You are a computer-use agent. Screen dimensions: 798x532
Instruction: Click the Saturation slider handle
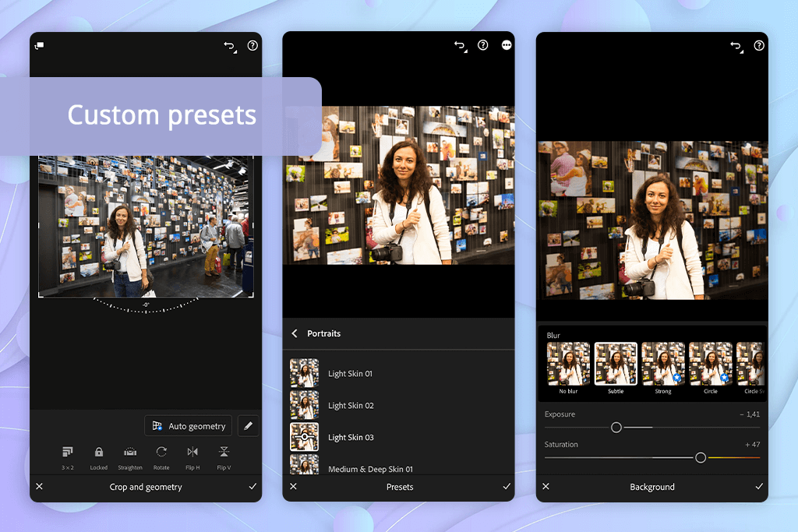pos(701,458)
